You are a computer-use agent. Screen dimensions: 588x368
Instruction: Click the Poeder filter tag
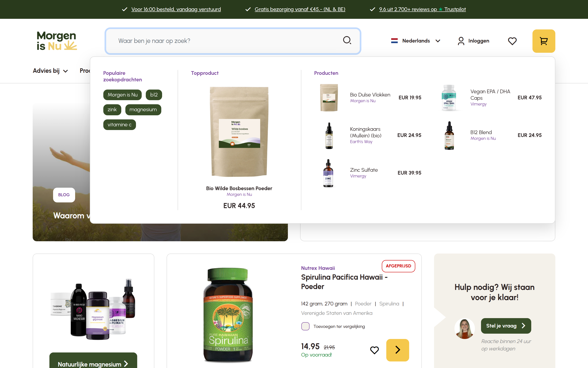coord(363,304)
